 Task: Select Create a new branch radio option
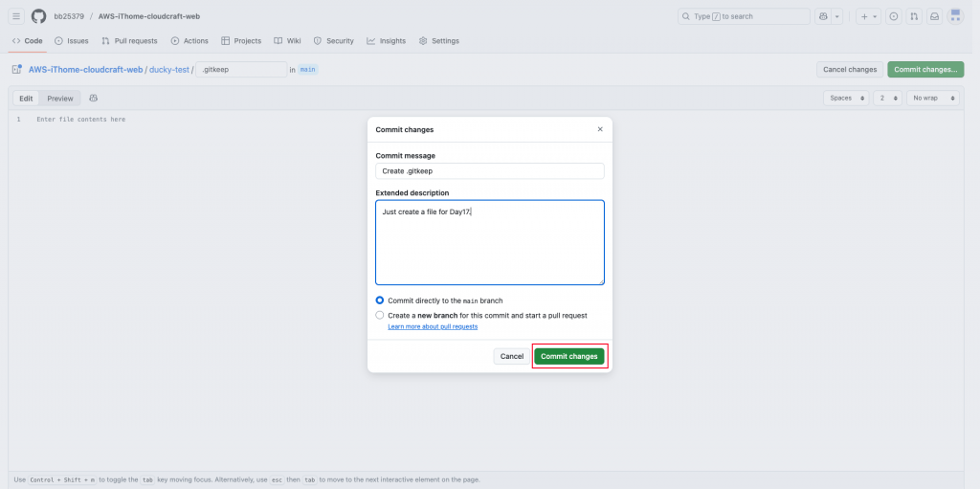tap(379, 315)
